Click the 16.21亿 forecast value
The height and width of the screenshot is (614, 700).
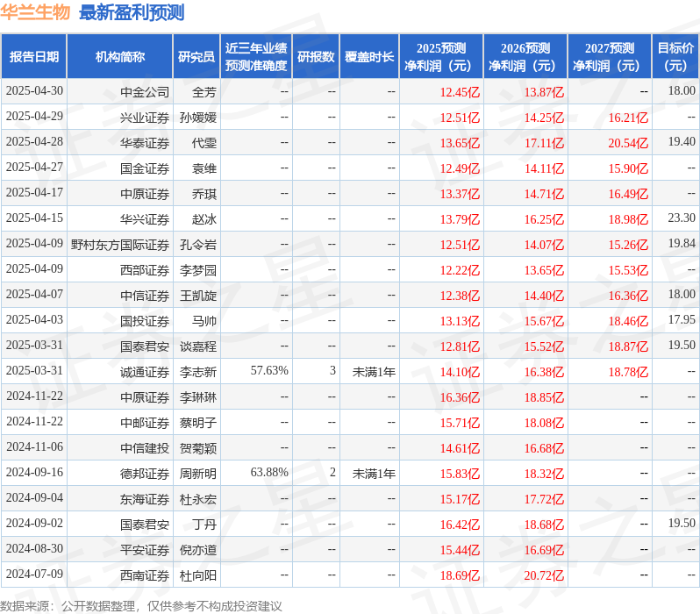pyautogui.click(x=629, y=118)
